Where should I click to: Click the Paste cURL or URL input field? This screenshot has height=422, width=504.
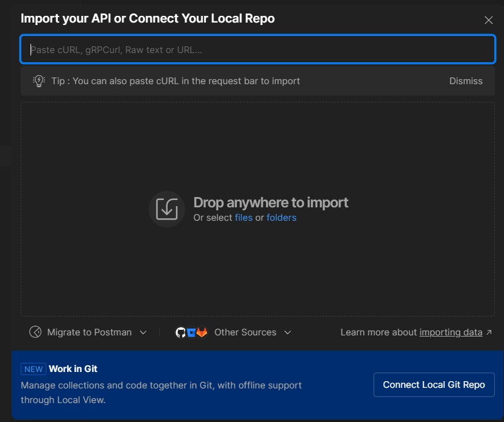[257, 49]
